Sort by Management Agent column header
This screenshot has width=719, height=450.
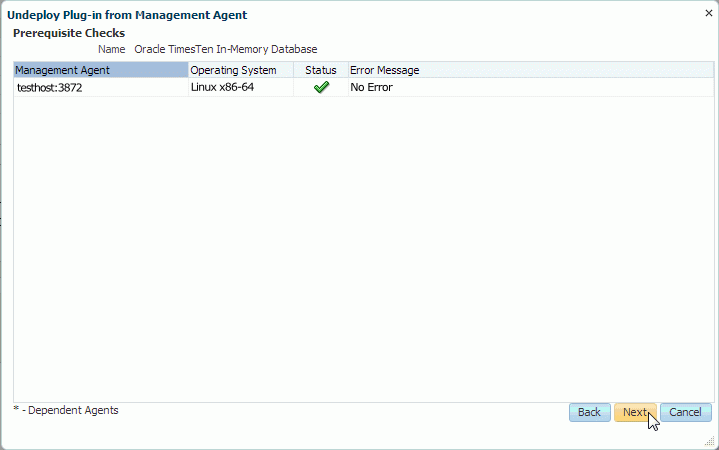pyautogui.click(x=100, y=70)
